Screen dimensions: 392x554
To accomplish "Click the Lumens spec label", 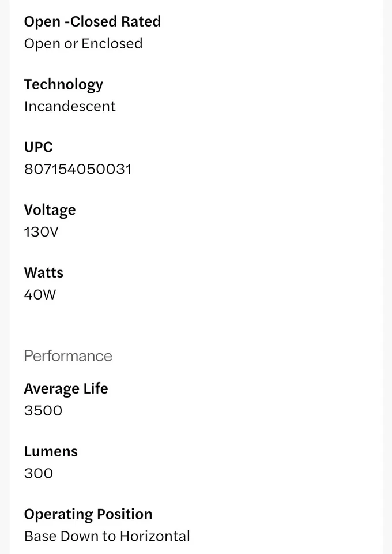I will [x=51, y=452].
